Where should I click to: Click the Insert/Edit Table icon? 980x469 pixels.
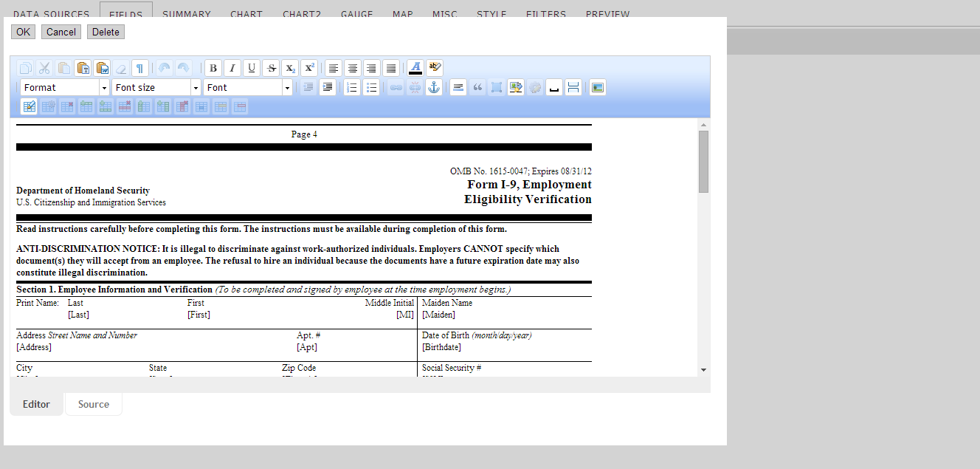29,106
